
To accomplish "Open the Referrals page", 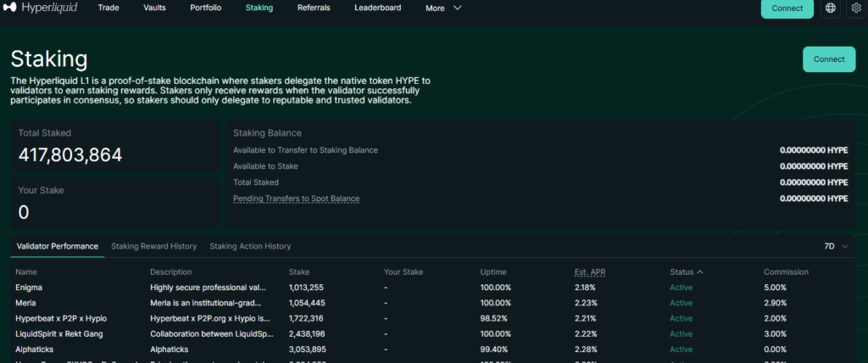I will click(x=314, y=8).
